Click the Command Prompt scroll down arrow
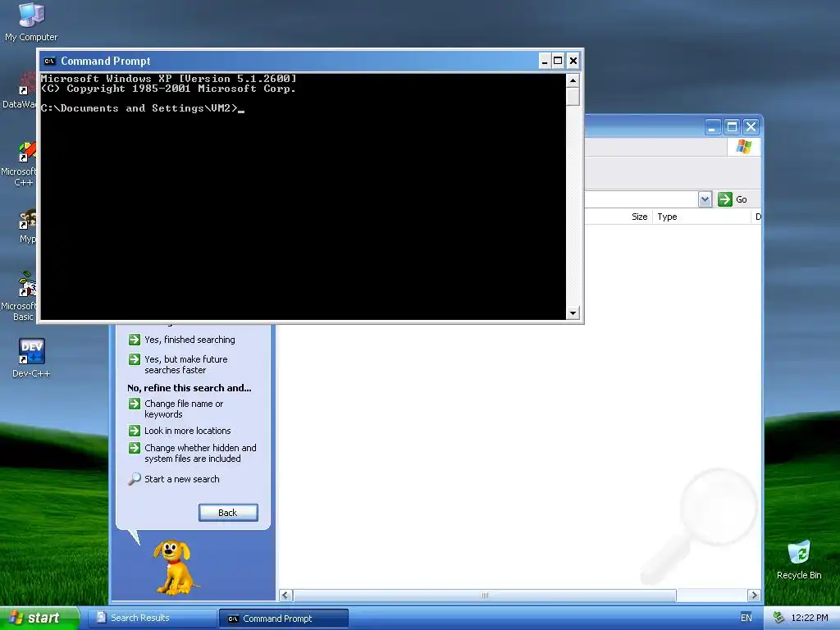840x630 pixels. coord(573,313)
